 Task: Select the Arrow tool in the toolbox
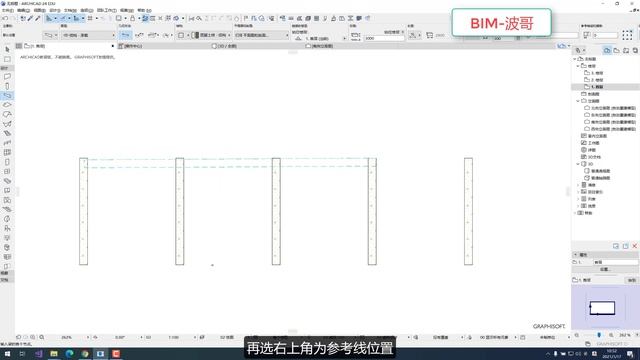point(7,49)
